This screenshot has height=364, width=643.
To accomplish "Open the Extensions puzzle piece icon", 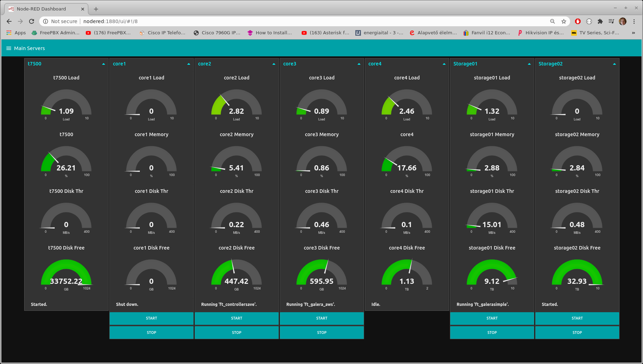I will 600,21.
